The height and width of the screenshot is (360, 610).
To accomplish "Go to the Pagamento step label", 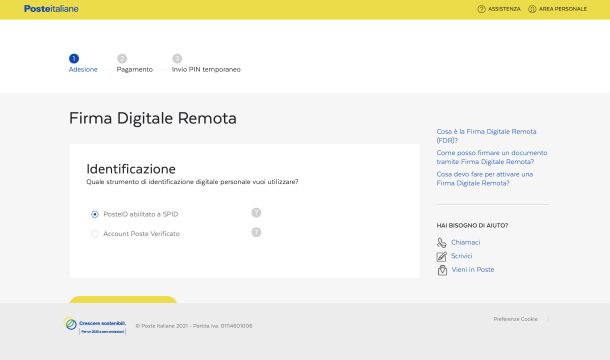I will point(135,70).
